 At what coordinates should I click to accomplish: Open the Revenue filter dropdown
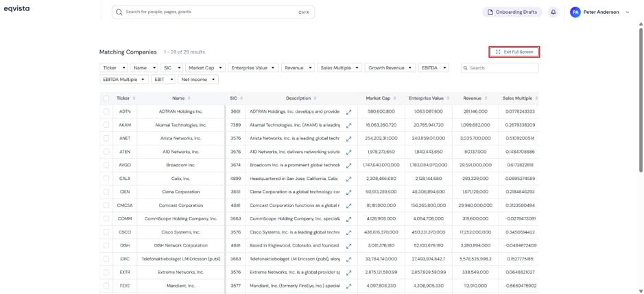click(x=298, y=68)
